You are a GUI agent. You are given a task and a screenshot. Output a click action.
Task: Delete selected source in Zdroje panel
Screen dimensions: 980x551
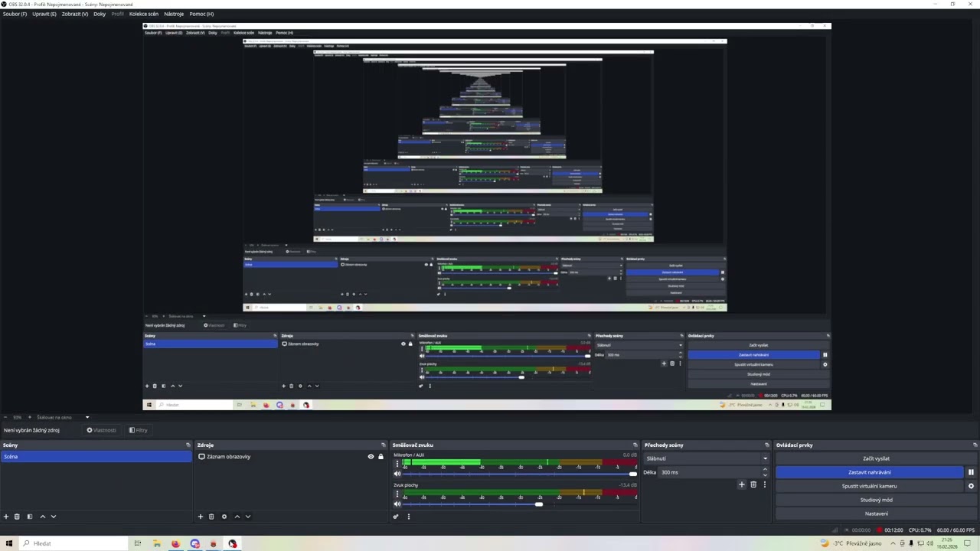click(212, 517)
